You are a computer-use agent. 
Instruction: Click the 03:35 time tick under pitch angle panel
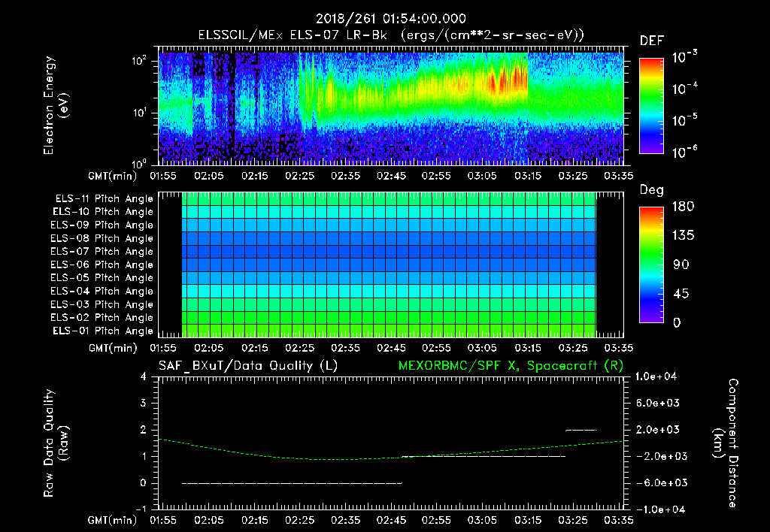(x=619, y=348)
